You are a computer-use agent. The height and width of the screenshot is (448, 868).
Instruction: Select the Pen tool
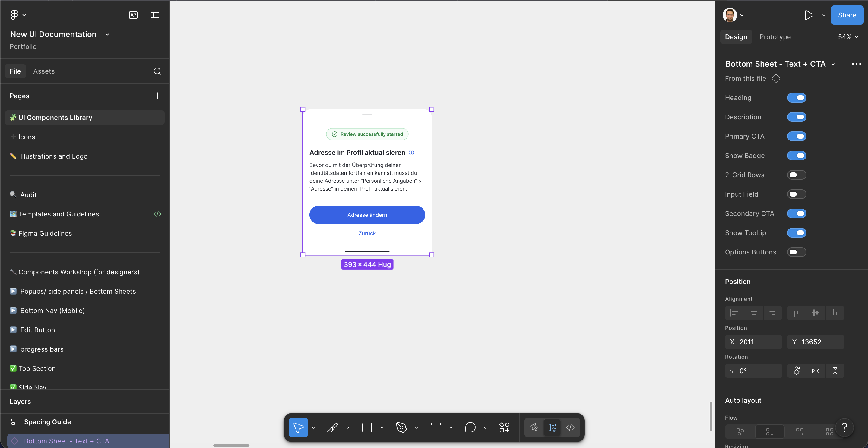401,427
